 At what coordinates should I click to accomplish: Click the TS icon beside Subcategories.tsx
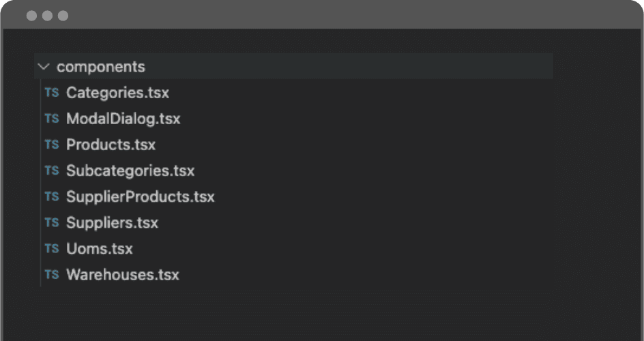[52, 170]
